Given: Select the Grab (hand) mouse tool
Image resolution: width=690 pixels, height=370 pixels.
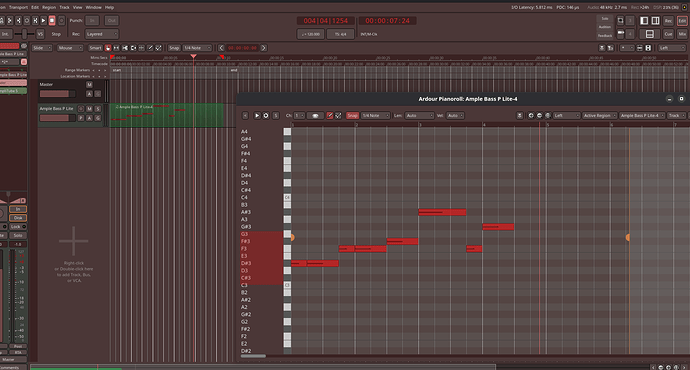Looking at the screenshot, I should tap(108, 48).
